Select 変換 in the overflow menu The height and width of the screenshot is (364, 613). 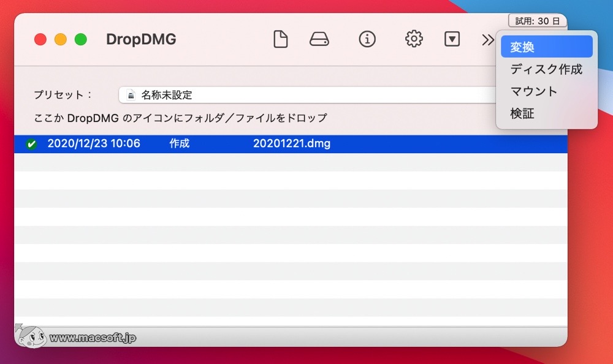[x=547, y=47]
